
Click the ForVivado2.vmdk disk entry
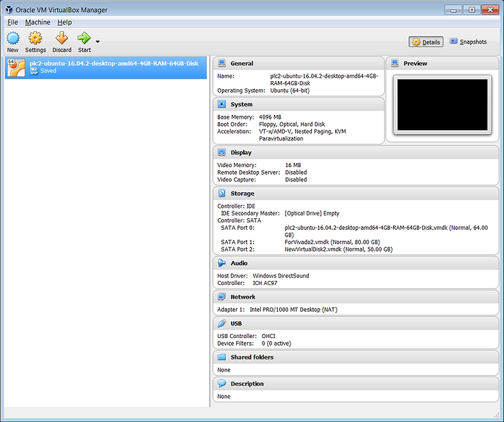click(332, 242)
